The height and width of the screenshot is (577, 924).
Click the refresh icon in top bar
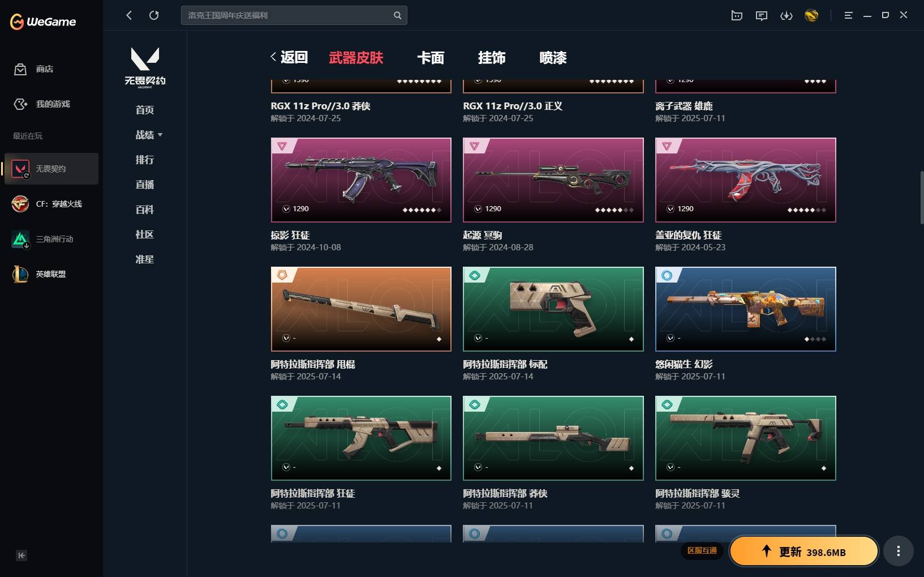[x=154, y=15]
